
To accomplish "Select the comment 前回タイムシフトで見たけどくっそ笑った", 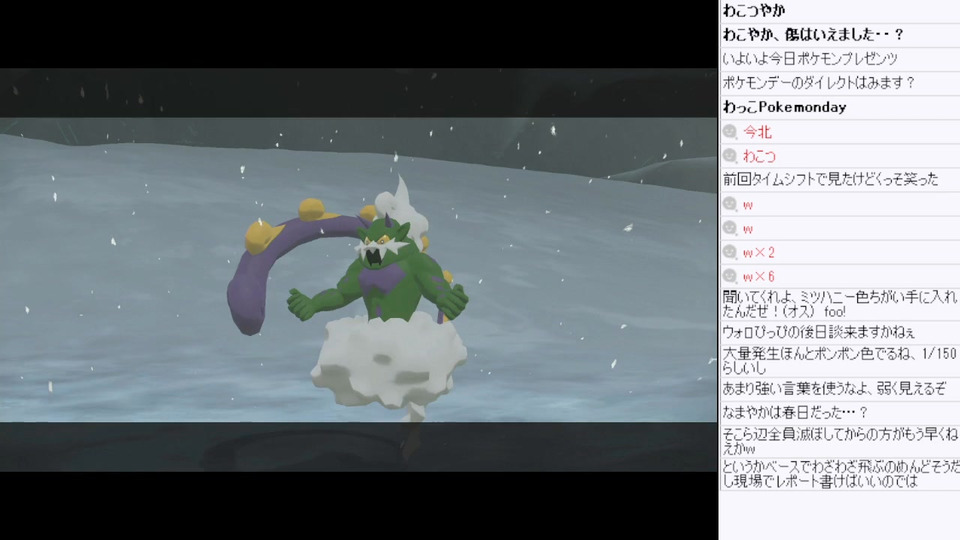I will 830,179.
